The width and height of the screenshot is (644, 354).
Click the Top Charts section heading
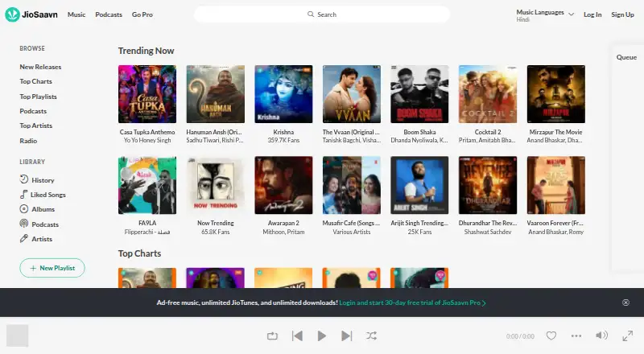139,253
